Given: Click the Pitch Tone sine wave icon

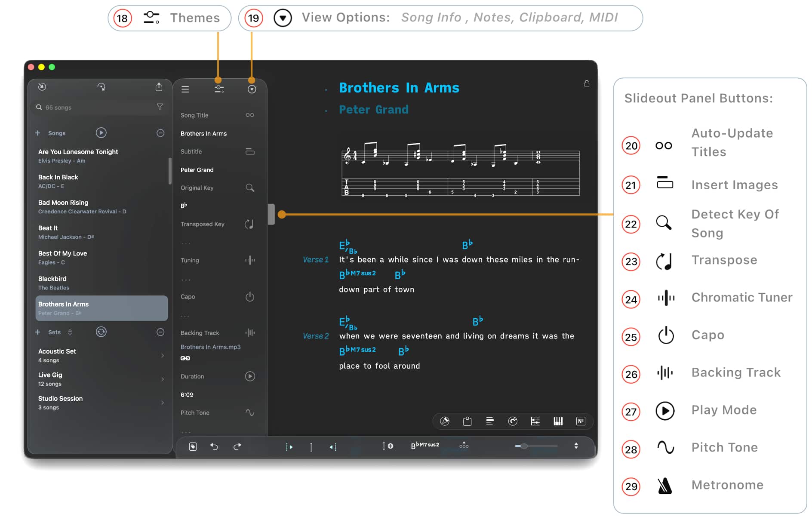Looking at the screenshot, I should coord(250,412).
